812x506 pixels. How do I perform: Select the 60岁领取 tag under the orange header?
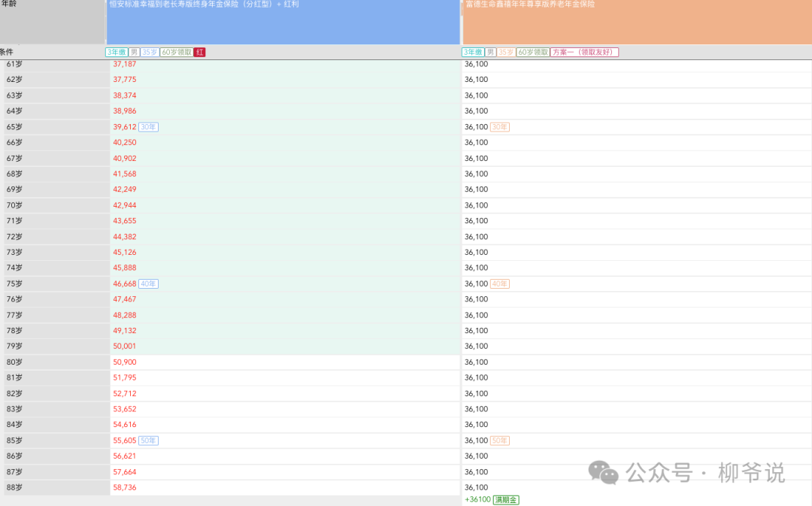point(533,53)
